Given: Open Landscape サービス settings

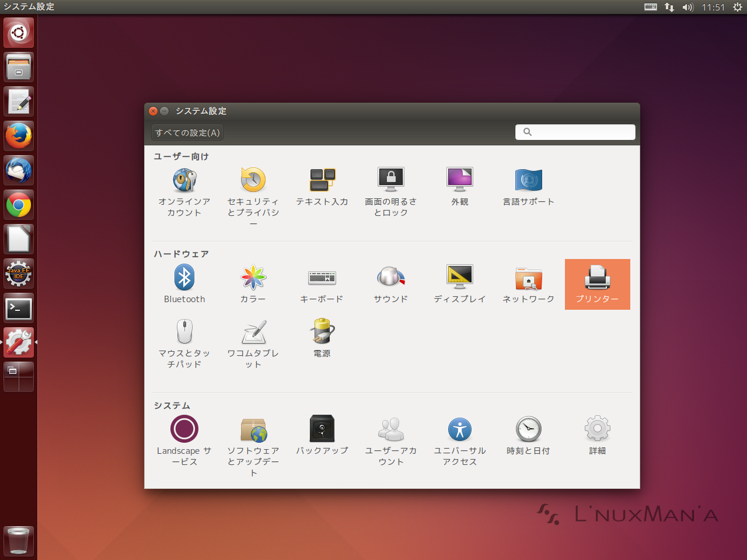Looking at the screenshot, I should pos(184,441).
